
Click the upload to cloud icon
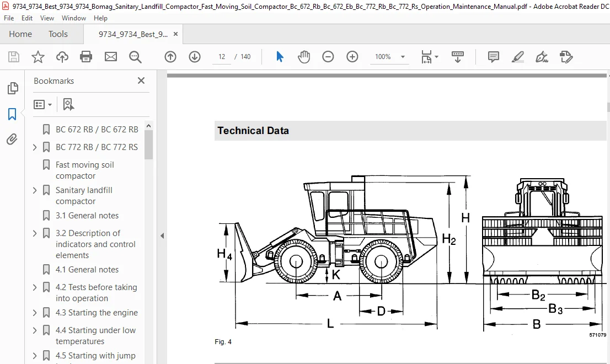62,57
